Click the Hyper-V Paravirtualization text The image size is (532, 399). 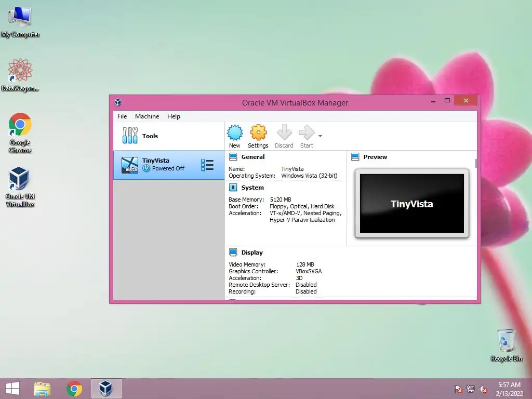point(302,220)
